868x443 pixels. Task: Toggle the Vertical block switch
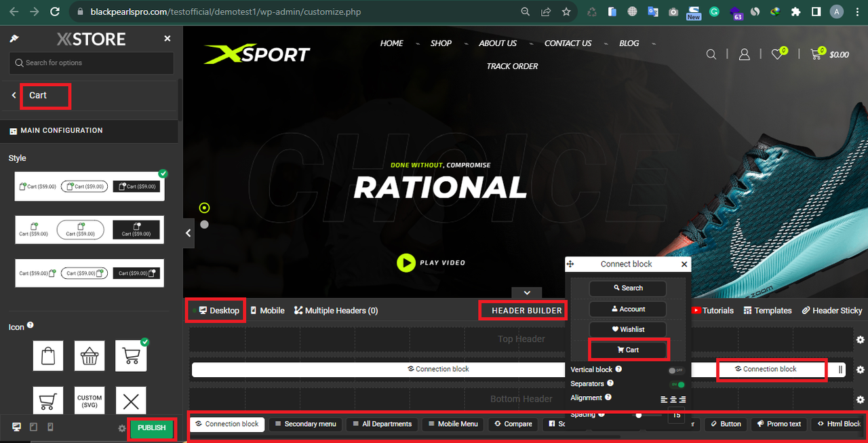676,370
